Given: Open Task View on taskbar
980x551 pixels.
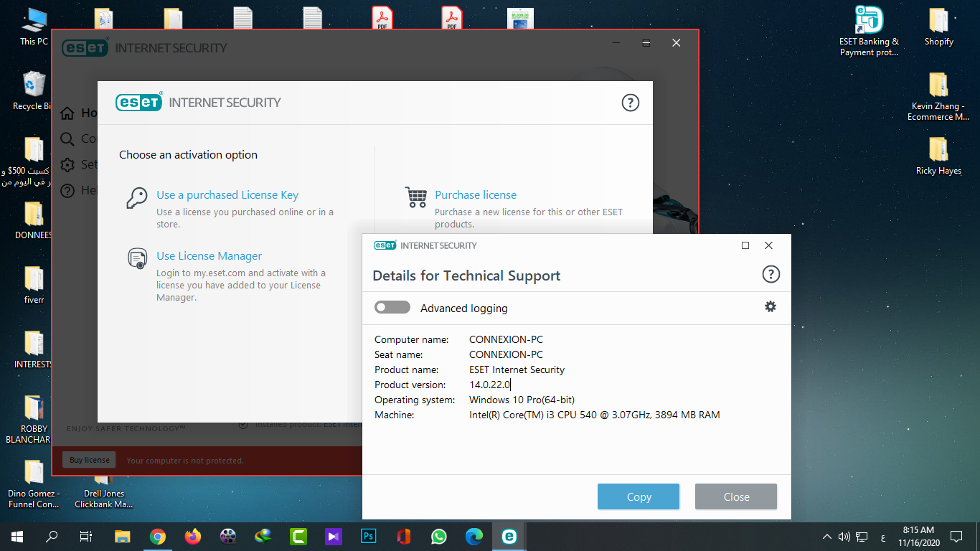Looking at the screenshot, I should click(86, 536).
